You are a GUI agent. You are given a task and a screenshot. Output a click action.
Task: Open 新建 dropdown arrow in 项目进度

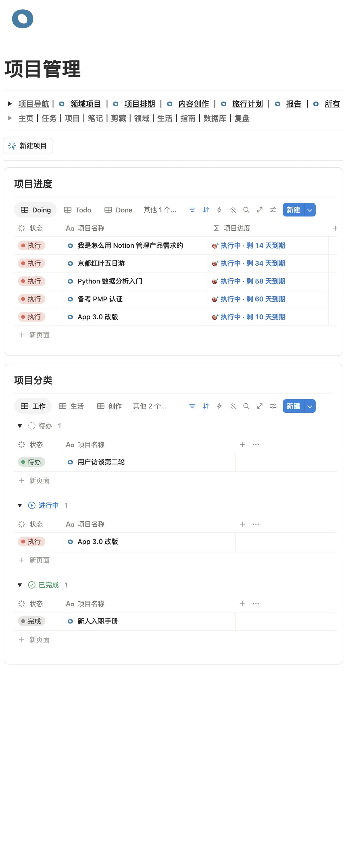(x=310, y=210)
